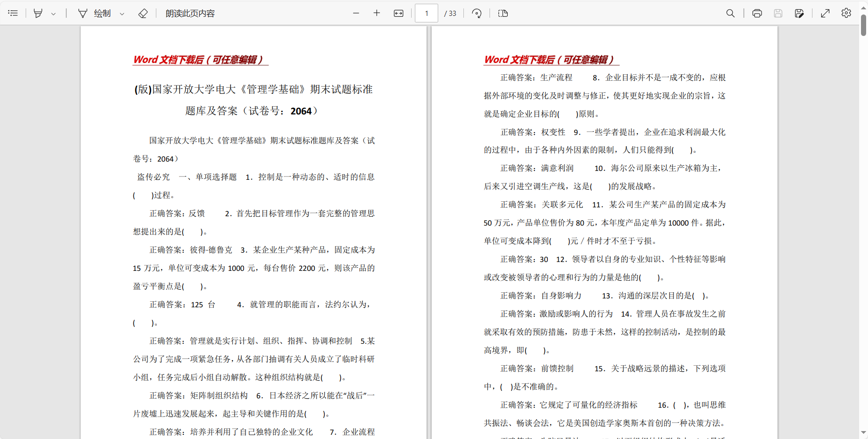Select the 绘制 draw tool
Screen dimensions: 868x439
tap(95, 13)
